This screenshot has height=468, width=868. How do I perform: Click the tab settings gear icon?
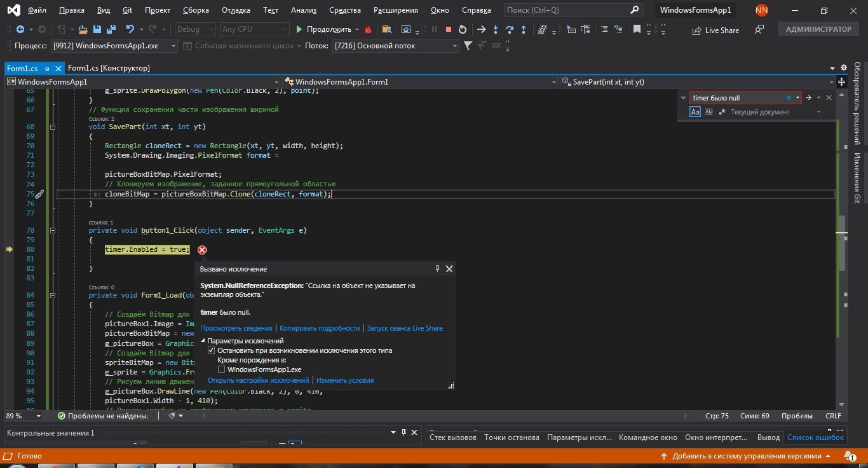point(844,68)
